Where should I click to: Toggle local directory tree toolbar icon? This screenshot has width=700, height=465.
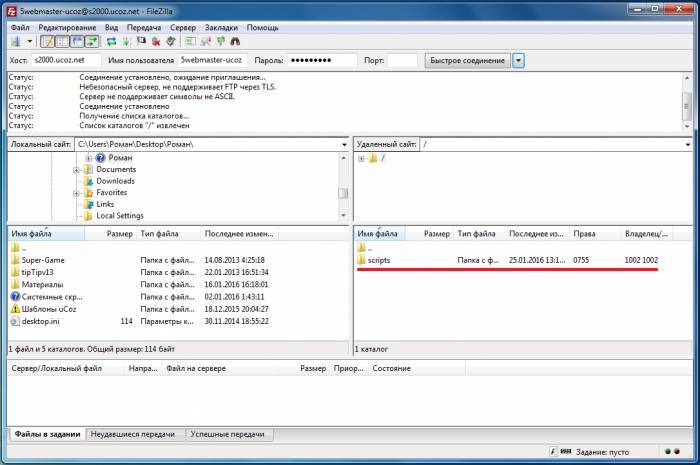pos(62,42)
